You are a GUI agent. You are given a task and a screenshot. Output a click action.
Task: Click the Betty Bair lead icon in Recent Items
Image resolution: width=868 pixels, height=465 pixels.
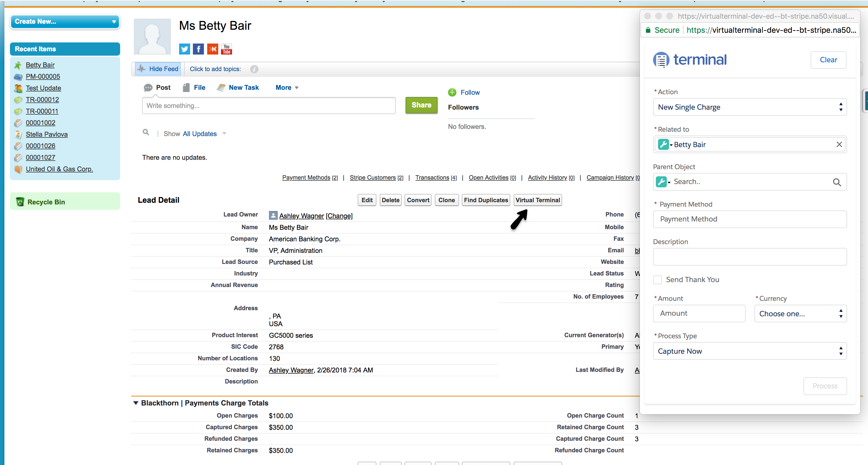[x=18, y=65]
